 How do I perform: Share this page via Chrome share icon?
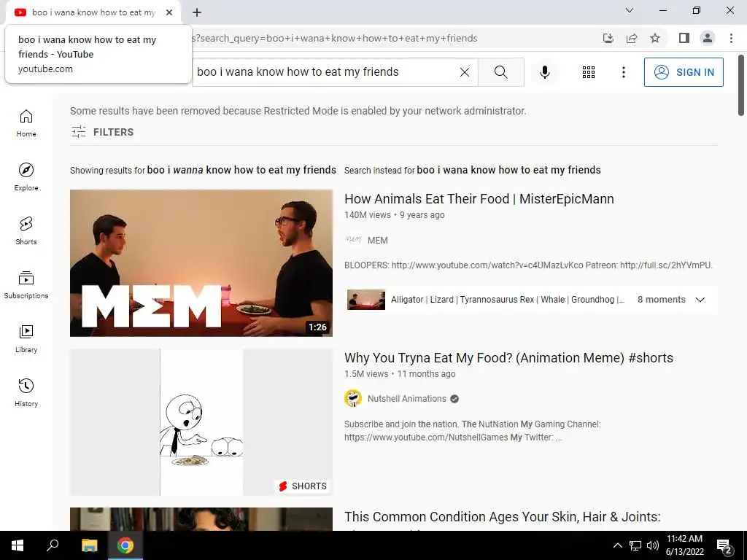(632, 38)
